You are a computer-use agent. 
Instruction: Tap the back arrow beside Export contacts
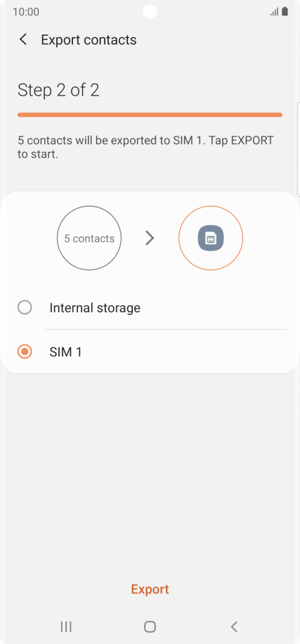pyautogui.click(x=23, y=40)
